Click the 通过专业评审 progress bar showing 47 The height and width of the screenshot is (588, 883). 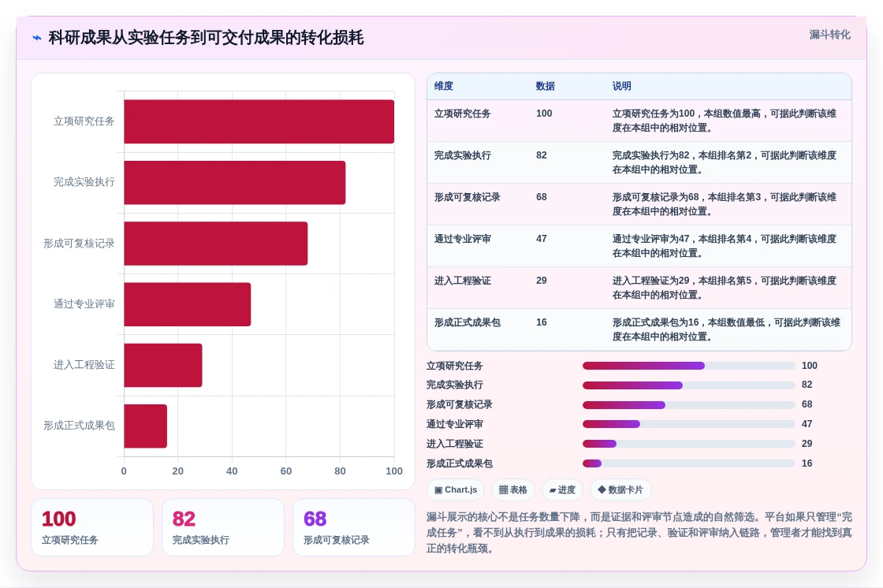tap(689, 424)
